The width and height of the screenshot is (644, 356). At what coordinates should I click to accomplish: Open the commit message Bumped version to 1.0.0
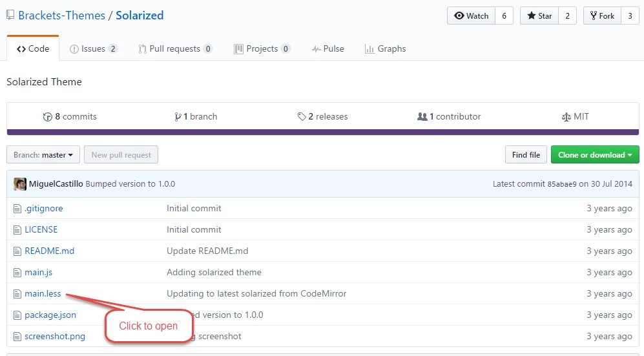(130, 184)
